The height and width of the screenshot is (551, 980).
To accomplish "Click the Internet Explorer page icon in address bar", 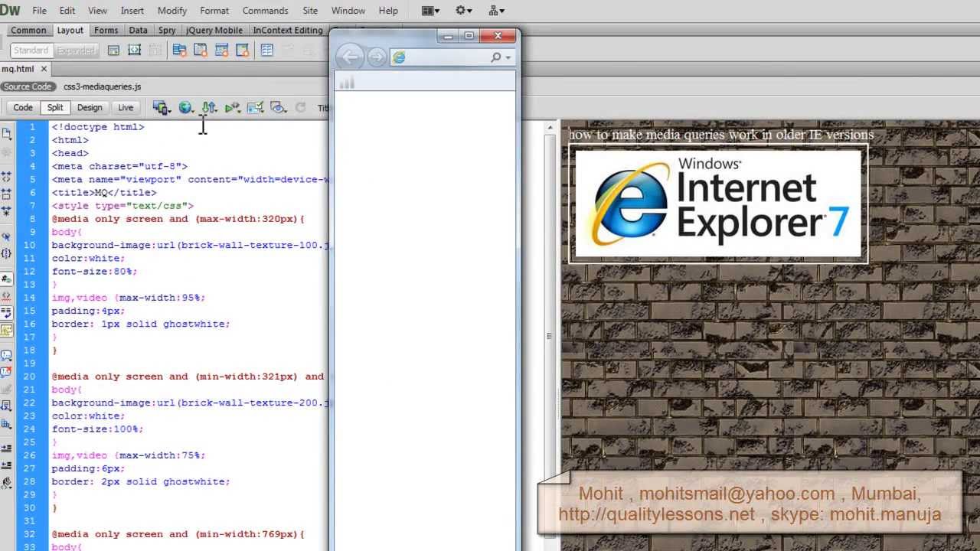I will (x=398, y=57).
